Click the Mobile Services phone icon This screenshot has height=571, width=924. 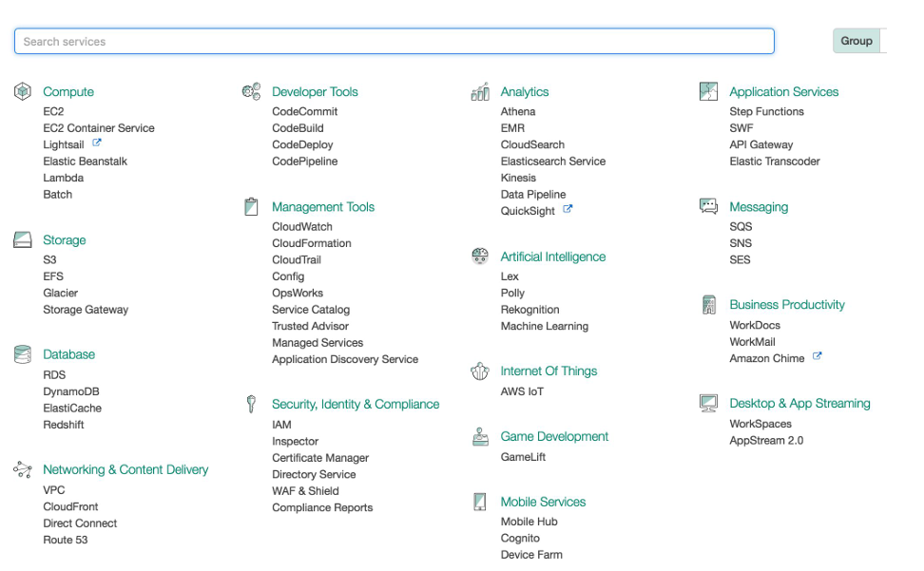tap(480, 502)
